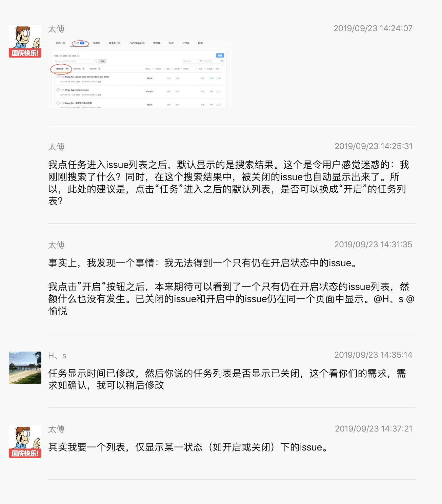Click blue 新建 button in attached screenshot
This screenshot has height=504, width=442.
(220, 55)
